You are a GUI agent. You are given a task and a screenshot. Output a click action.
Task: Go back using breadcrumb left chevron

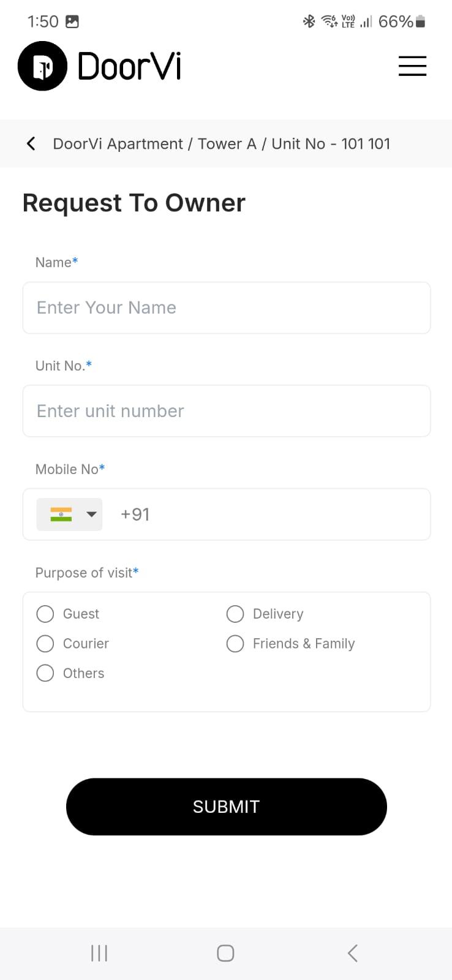click(31, 143)
